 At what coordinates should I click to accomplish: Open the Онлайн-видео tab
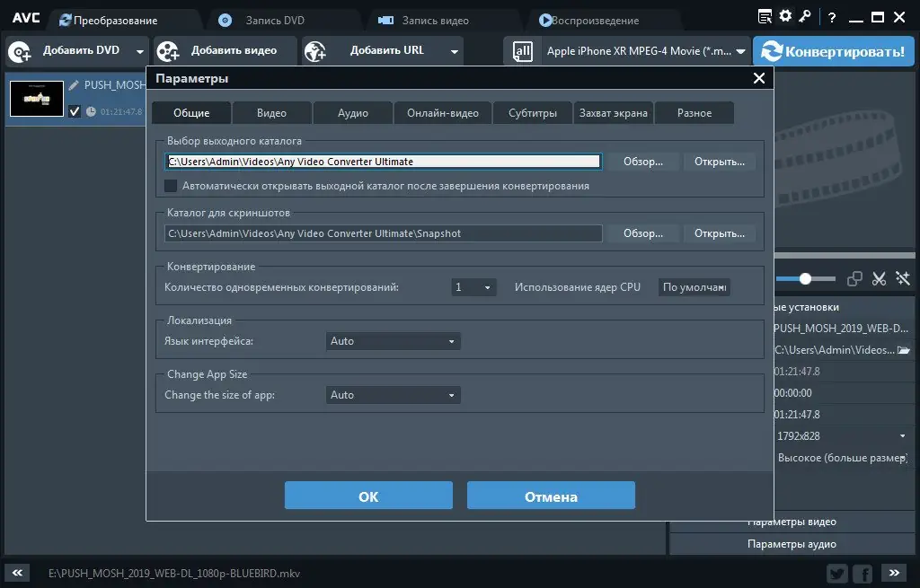click(x=443, y=112)
